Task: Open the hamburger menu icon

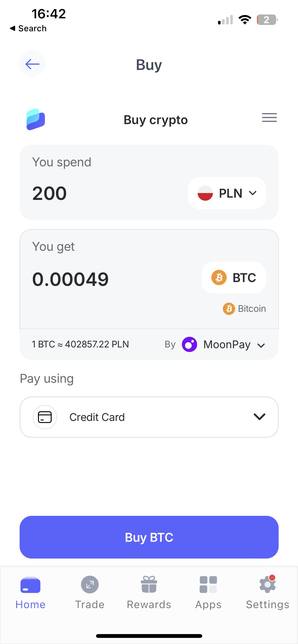Action: pyautogui.click(x=269, y=118)
